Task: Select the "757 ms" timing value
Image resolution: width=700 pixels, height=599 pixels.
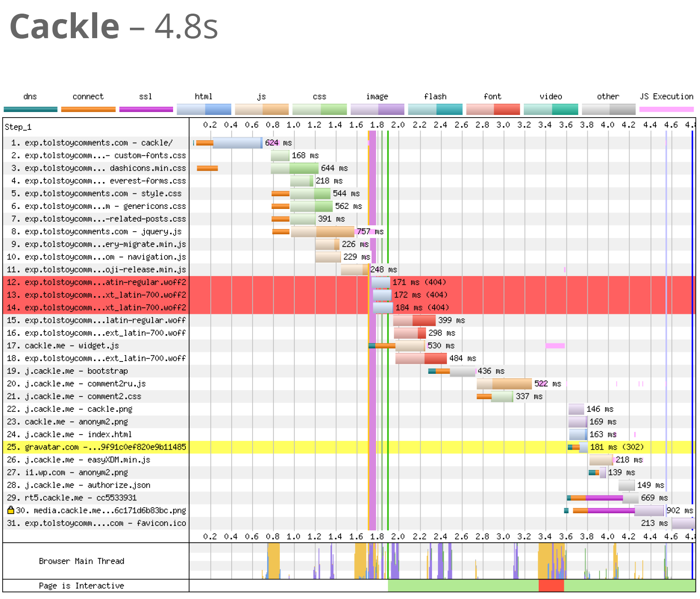Action: coord(370,232)
